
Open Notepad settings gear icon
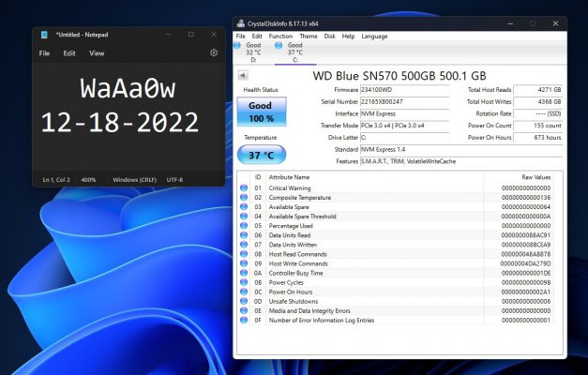click(x=214, y=52)
